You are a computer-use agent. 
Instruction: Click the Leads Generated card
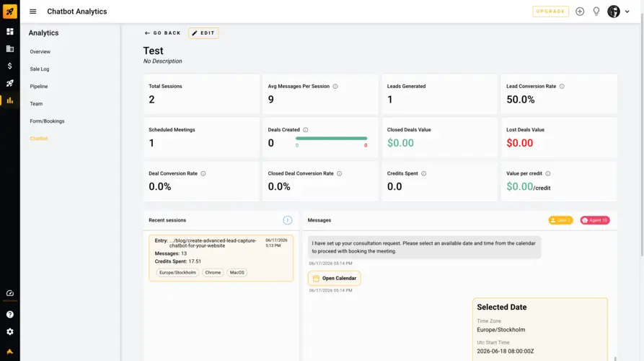439,94
